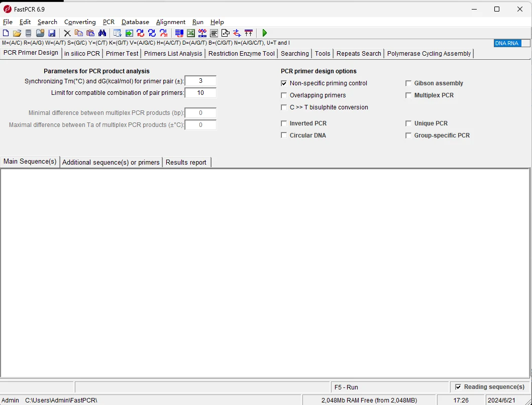The width and height of the screenshot is (532, 405).
Task: Open the PCR menu
Action: click(x=109, y=22)
